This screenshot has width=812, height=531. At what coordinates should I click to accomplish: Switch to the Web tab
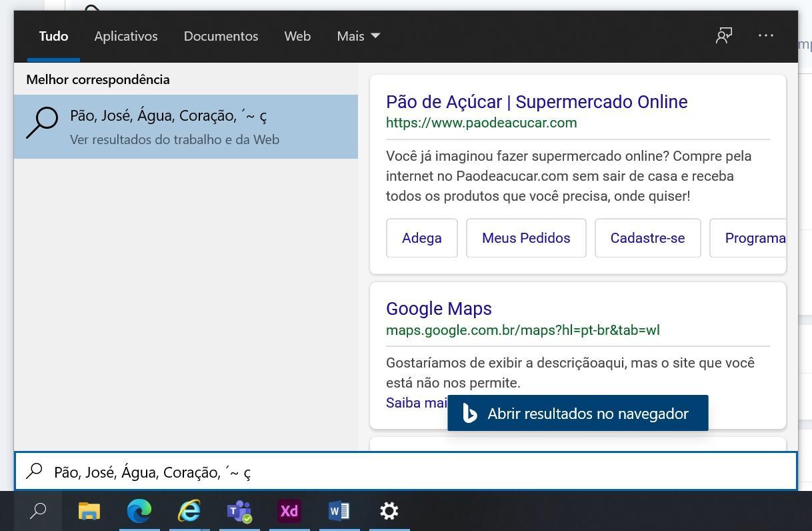[x=297, y=36]
